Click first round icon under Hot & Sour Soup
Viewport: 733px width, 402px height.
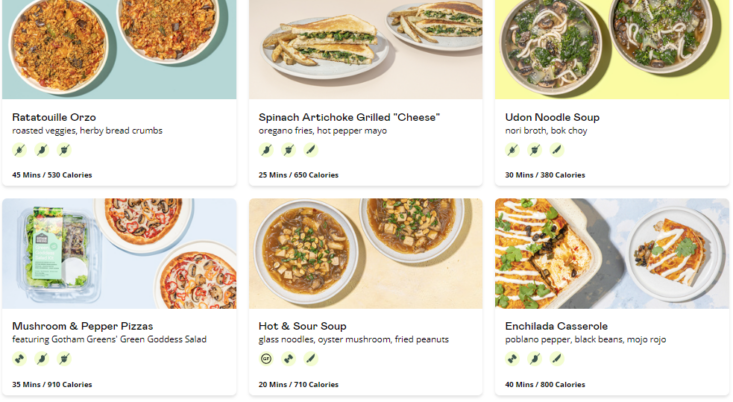coord(266,359)
